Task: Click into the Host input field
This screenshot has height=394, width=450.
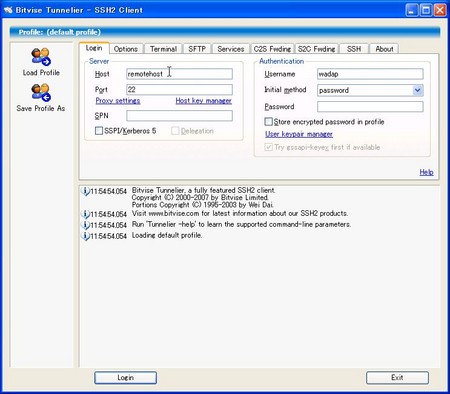Action: click(179, 74)
